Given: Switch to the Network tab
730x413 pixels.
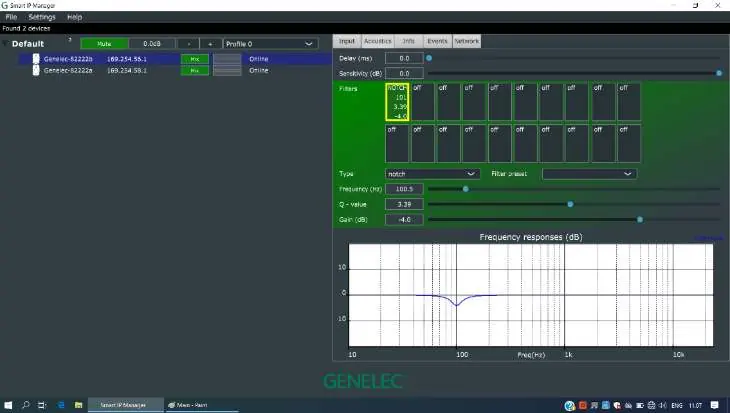Looking at the screenshot, I should [466, 41].
